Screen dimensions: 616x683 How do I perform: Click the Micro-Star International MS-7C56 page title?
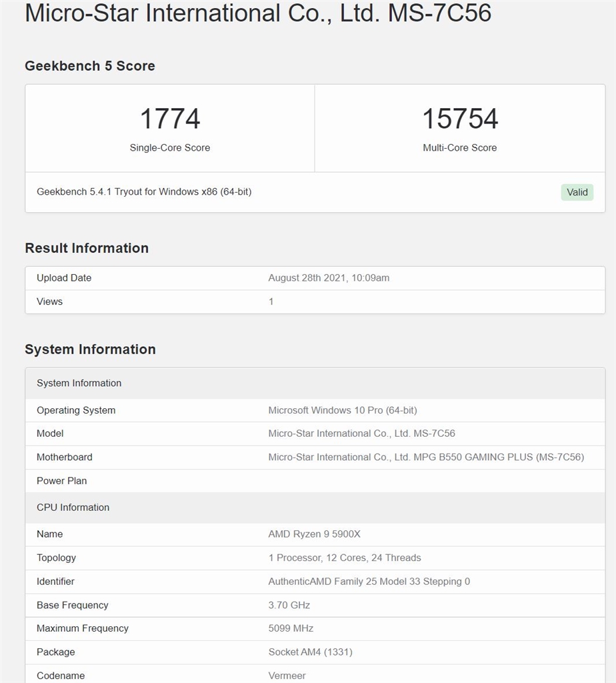pyautogui.click(x=258, y=13)
